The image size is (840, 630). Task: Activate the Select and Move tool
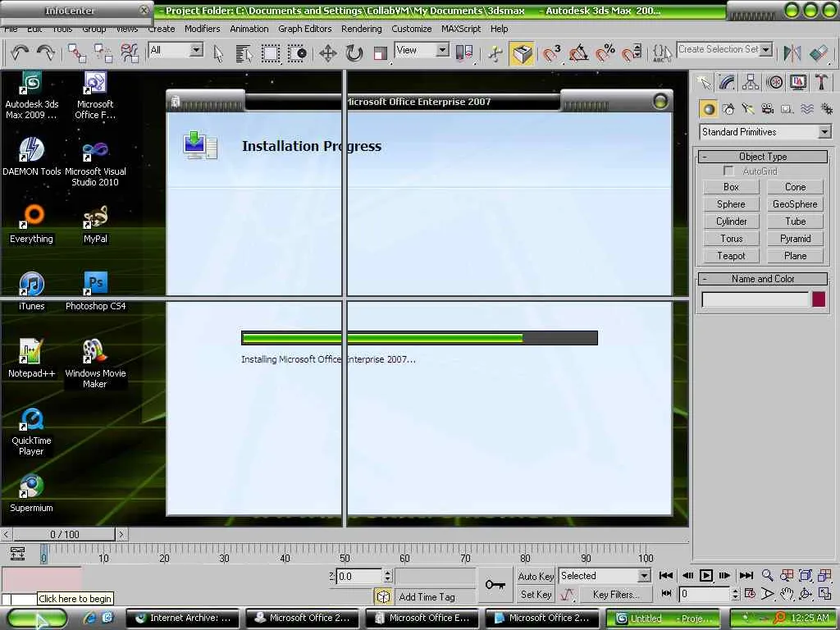pos(328,53)
